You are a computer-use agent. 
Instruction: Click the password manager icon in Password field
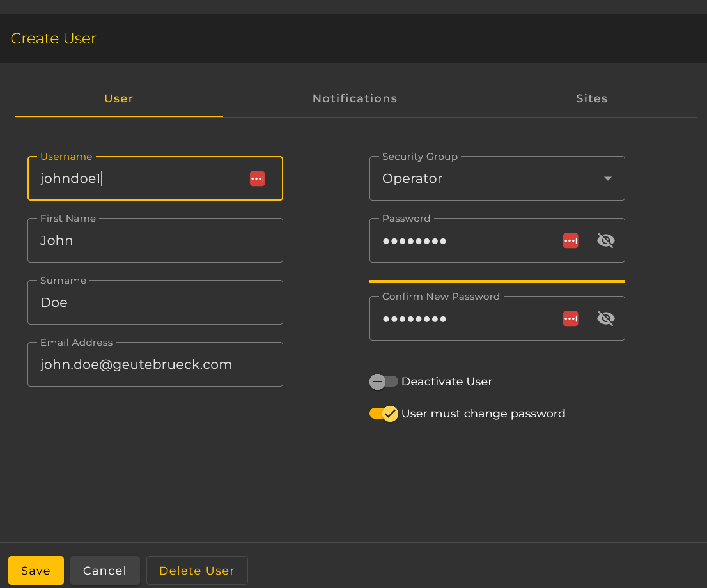click(570, 241)
